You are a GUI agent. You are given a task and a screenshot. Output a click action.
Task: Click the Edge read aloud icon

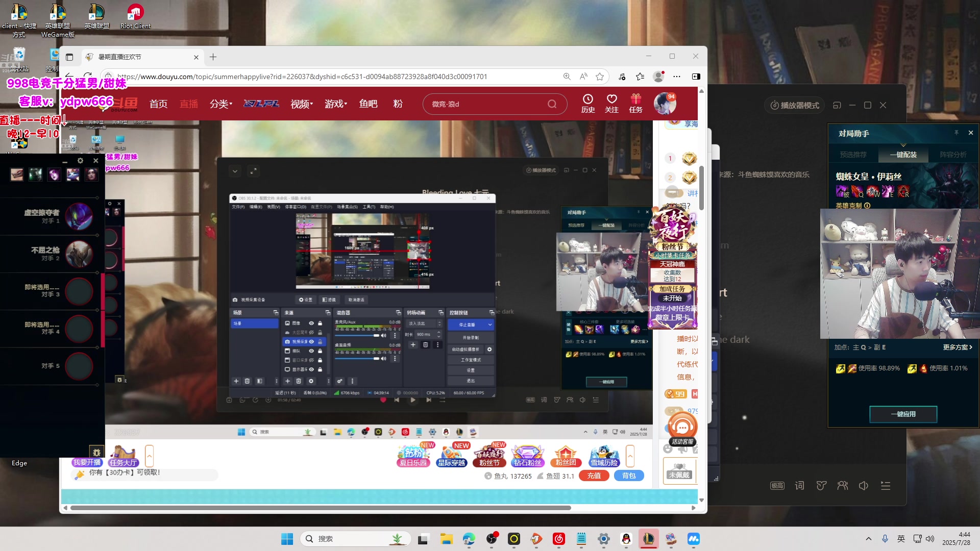coord(583,77)
